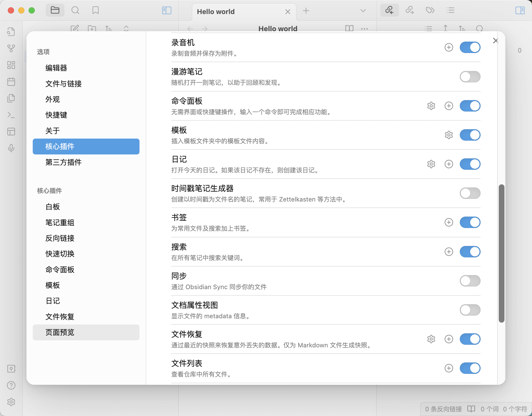Click the settings list scrollbar

(x=501, y=253)
